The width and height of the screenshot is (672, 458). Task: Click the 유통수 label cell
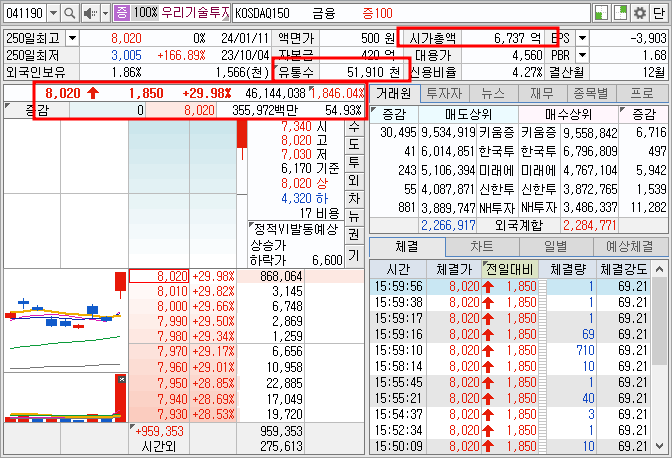pyautogui.click(x=296, y=72)
